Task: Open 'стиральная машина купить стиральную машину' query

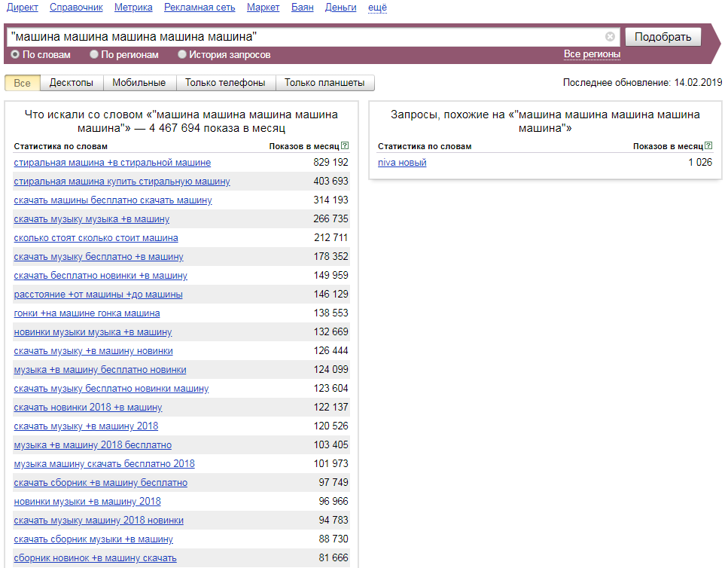Action: pyautogui.click(x=122, y=182)
